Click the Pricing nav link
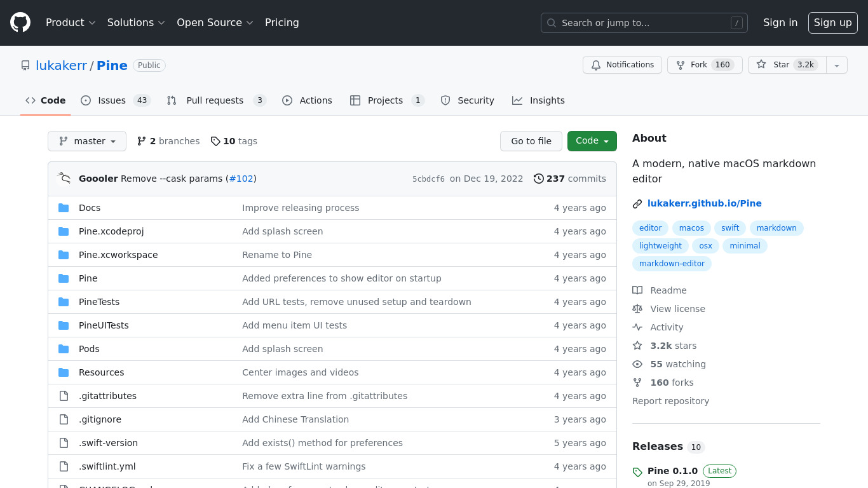 coord(282,23)
